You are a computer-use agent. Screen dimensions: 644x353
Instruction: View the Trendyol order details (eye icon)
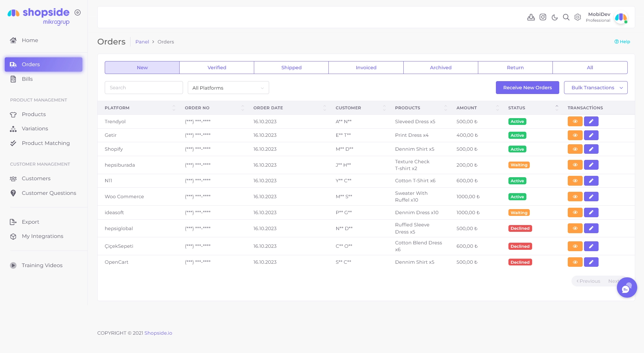[x=575, y=122]
